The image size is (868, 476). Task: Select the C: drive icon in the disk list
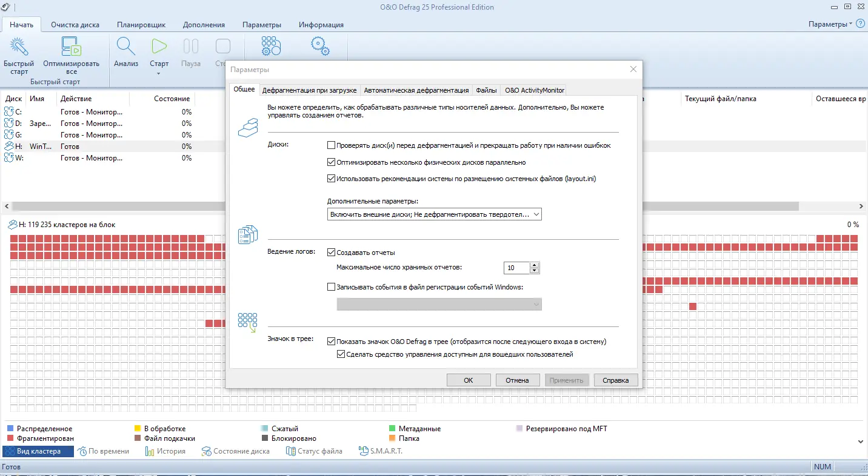click(9, 111)
